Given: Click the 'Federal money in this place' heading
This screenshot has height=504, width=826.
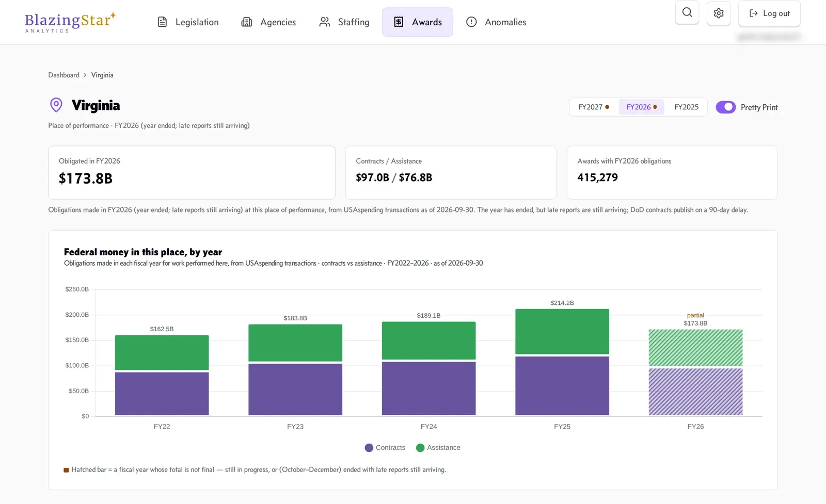Looking at the screenshot, I should click(x=143, y=252).
